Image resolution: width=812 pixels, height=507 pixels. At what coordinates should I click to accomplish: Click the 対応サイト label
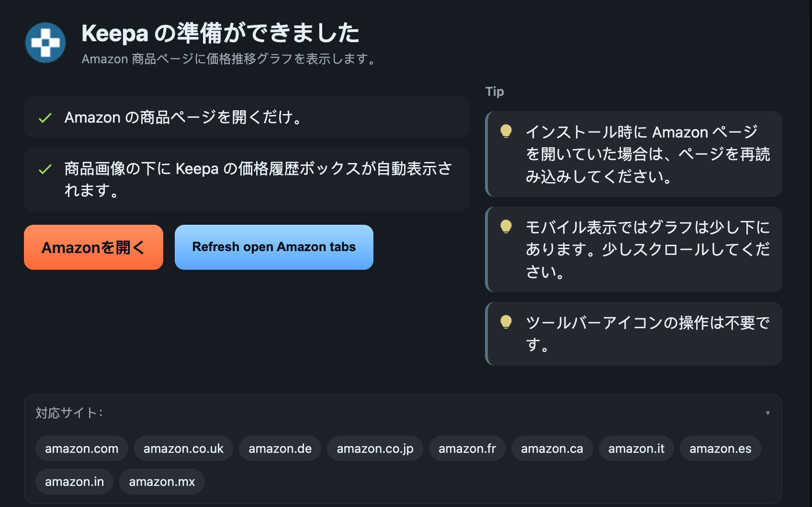pos(69,413)
